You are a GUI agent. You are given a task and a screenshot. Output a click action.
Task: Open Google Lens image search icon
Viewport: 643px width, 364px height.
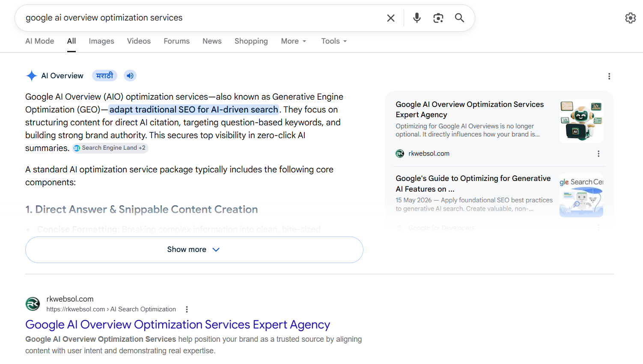tap(438, 18)
